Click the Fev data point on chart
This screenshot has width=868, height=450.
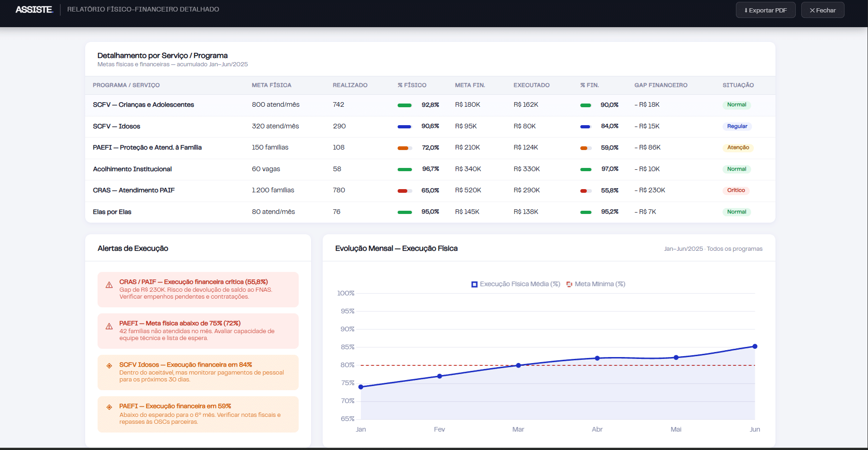tap(440, 376)
